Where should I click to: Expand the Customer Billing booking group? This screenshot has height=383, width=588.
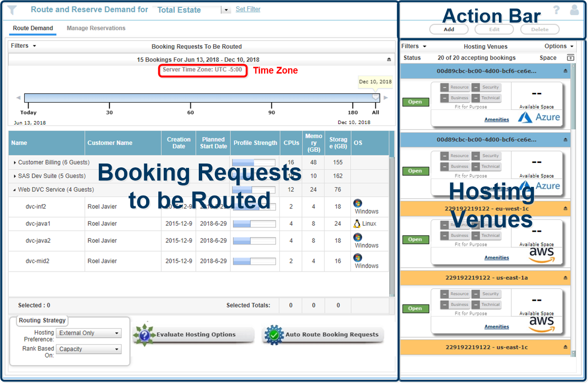pyautogui.click(x=15, y=162)
